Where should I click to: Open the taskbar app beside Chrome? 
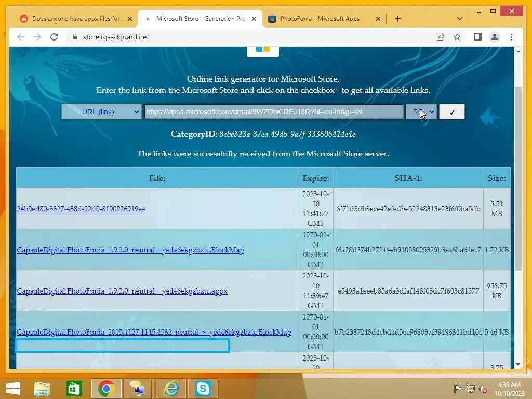(137, 389)
